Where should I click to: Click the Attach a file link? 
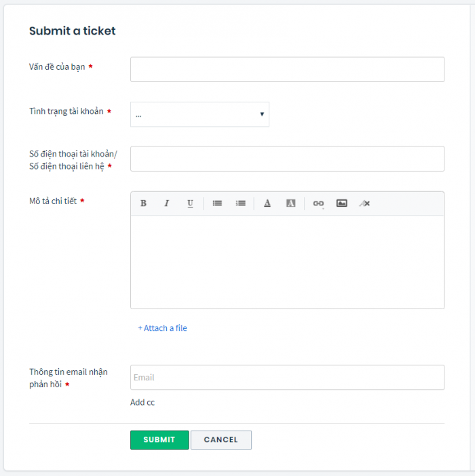(x=162, y=328)
